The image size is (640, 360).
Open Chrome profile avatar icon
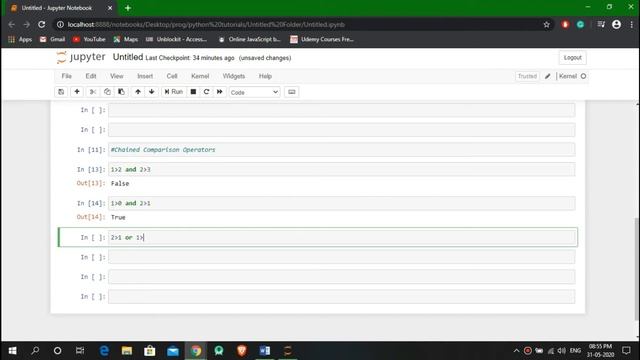616,24
